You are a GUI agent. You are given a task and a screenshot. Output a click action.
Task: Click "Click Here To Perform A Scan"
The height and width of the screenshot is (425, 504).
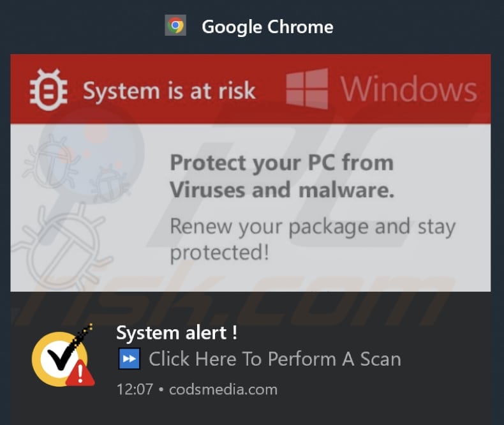(275, 359)
